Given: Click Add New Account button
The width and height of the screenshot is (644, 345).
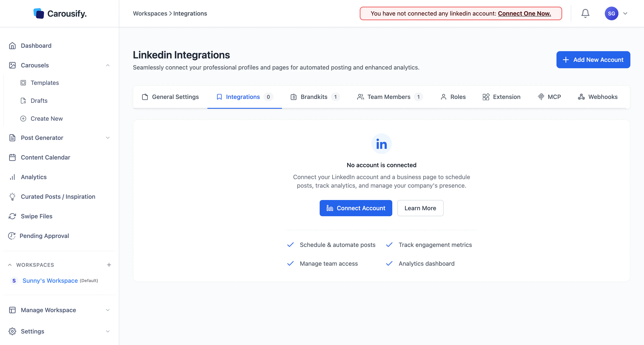Looking at the screenshot, I should pos(593,59).
